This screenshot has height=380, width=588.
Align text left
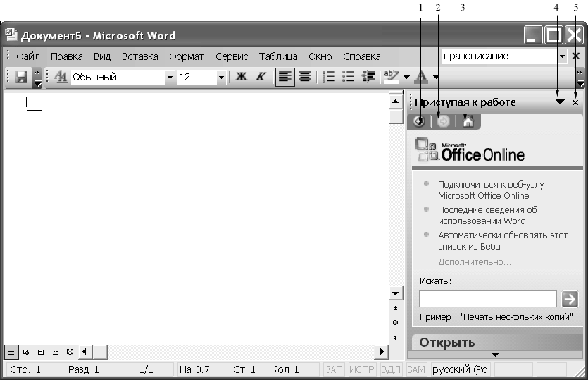tap(284, 77)
